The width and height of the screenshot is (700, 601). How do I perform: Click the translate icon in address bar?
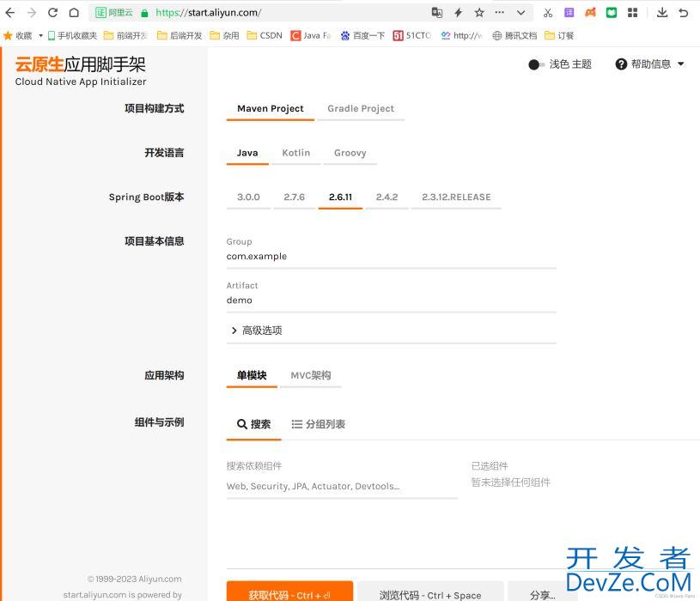437,13
